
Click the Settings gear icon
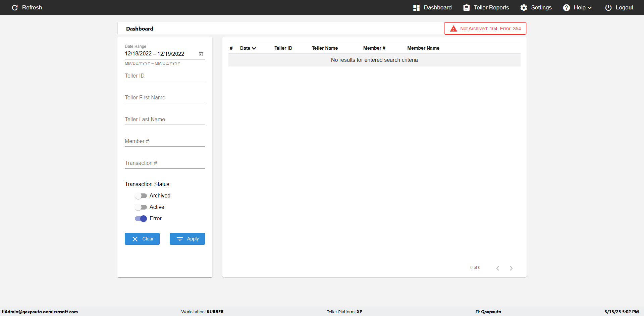(524, 7)
